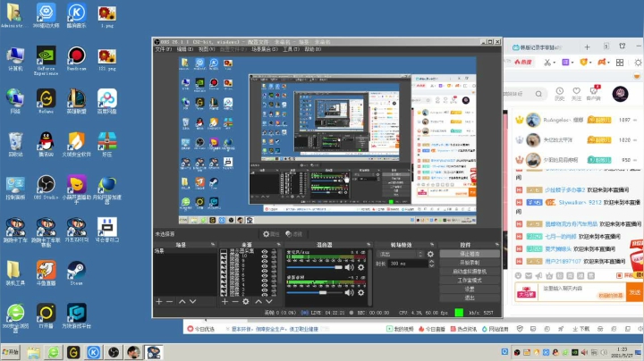Open source properties gear in the sources toolbar
The image size is (644, 361).
(246, 301)
